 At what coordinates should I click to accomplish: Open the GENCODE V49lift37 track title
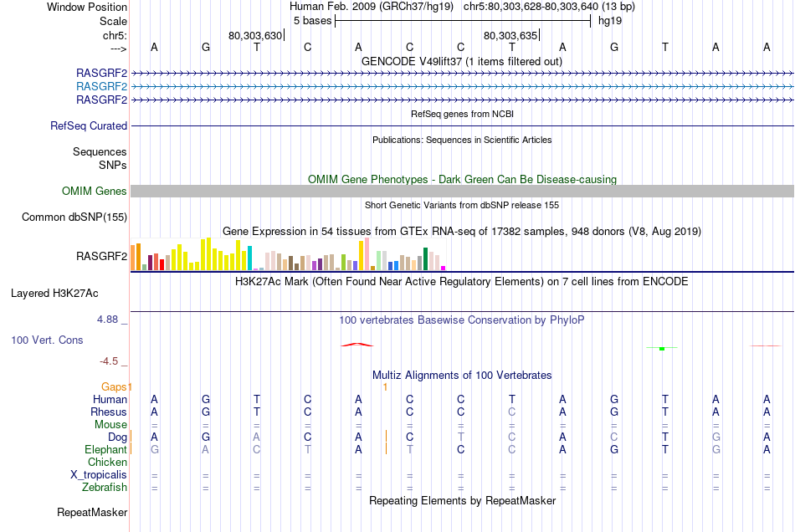click(462, 61)
